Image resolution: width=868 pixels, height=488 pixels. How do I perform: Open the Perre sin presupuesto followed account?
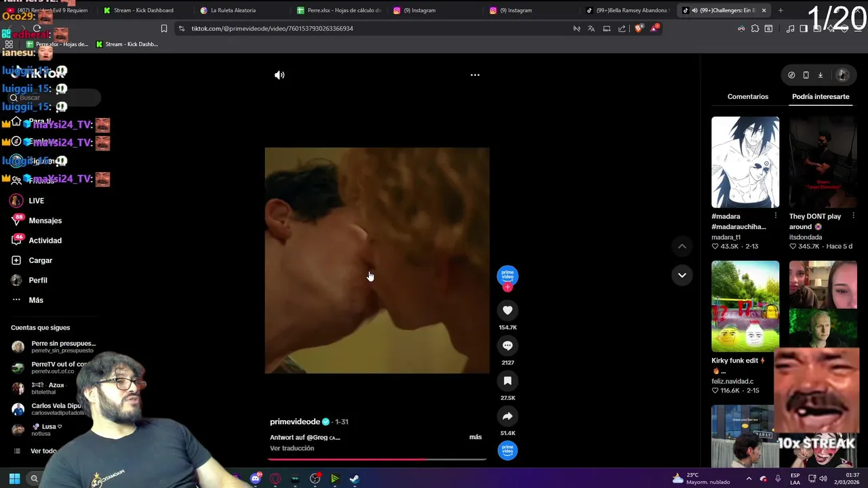click(54, 347)
